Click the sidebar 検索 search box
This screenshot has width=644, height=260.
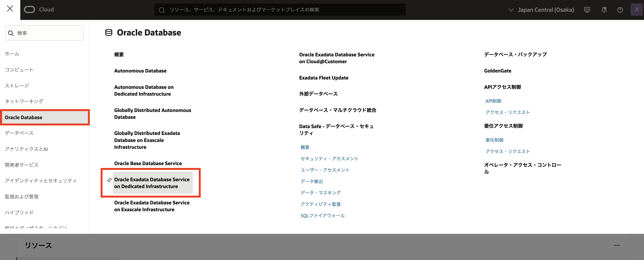45,33
